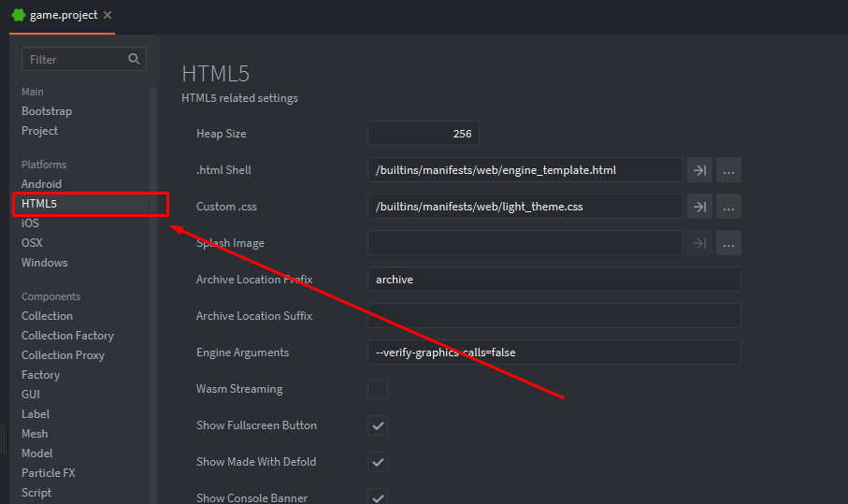Click the green Defold icon on game.project tab
Image resolution: width=848 pixels, height=504 pixels.
tap(19, 15)
